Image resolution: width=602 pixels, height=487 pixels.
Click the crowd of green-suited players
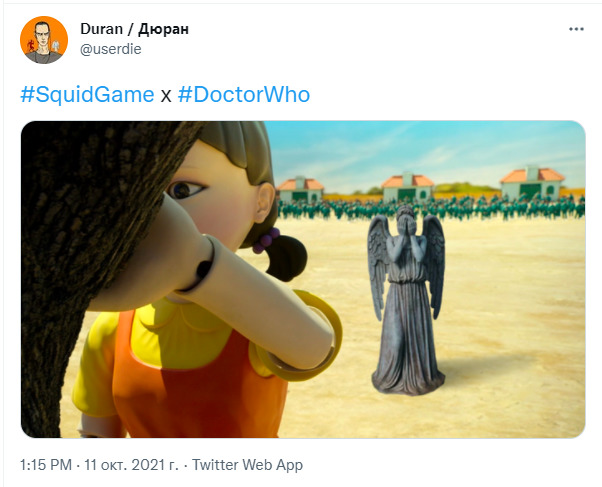tap(430, 207)
